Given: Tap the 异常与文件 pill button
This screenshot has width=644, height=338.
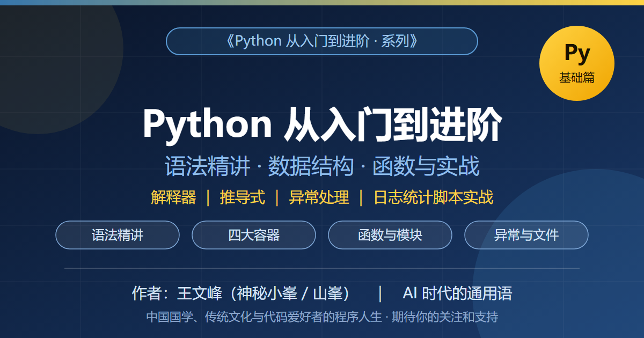Looking at the screenshot, I should point(526,235).
